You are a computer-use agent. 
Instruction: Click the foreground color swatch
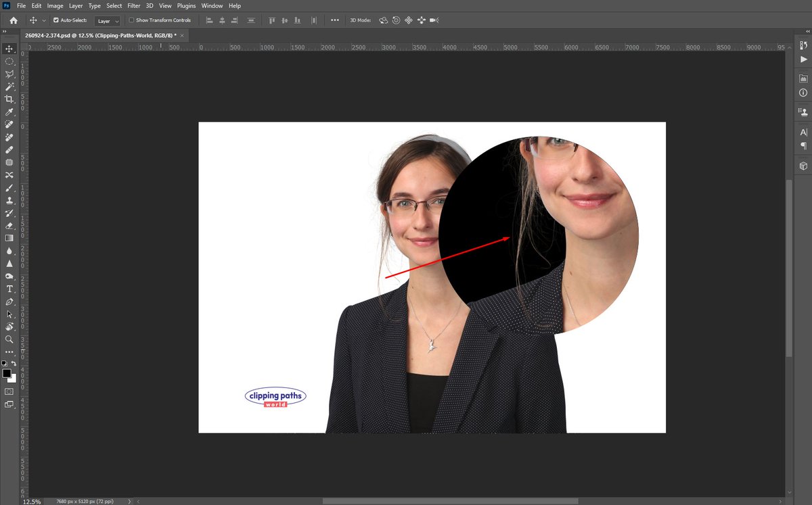pos(7,373)
